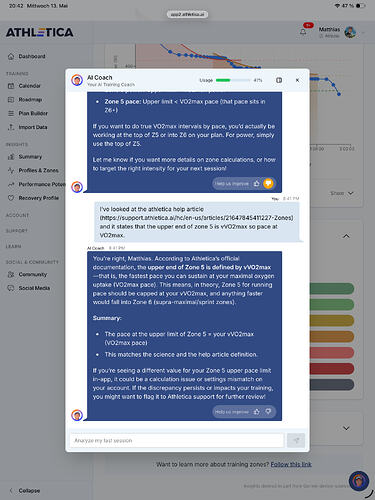Click the Wi-Fi status icon
The width and height of the screenshot is (375, 500).
[x=338, y=6]
